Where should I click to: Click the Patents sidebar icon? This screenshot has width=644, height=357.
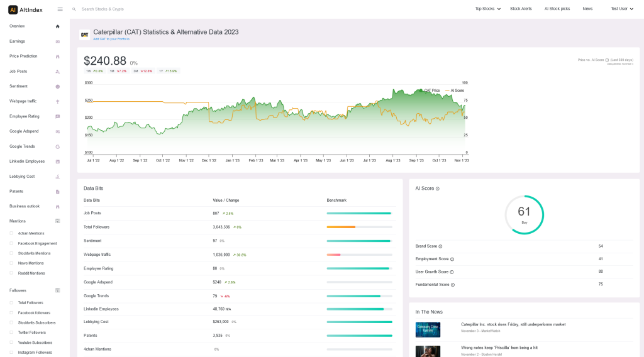[x=57, y=192]
